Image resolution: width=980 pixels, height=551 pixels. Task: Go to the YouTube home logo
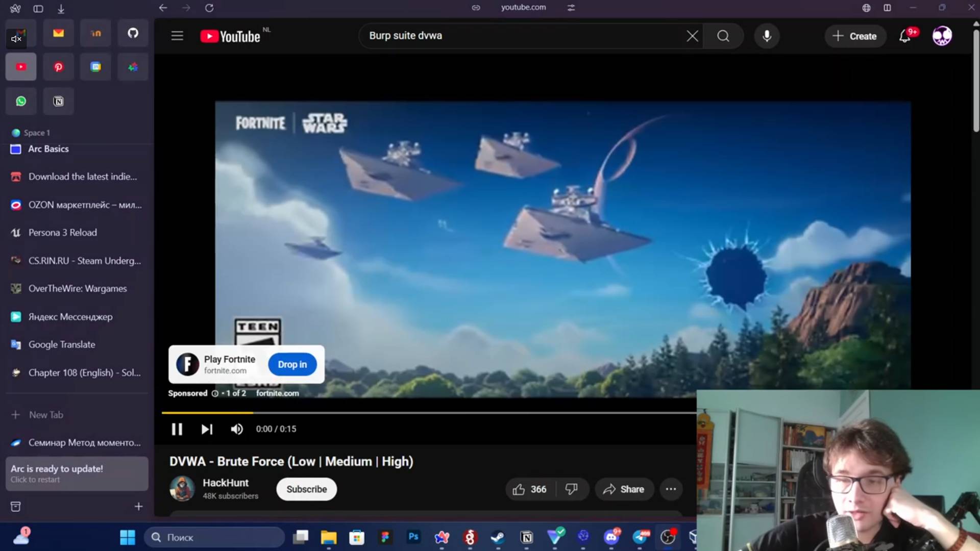230,36
